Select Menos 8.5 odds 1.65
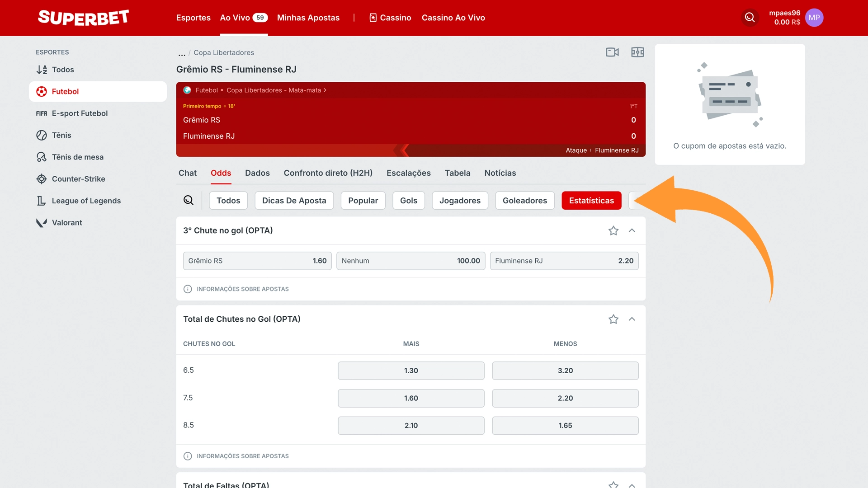The image size is (868, 488). pyautogui.click(x=565, y=426)
